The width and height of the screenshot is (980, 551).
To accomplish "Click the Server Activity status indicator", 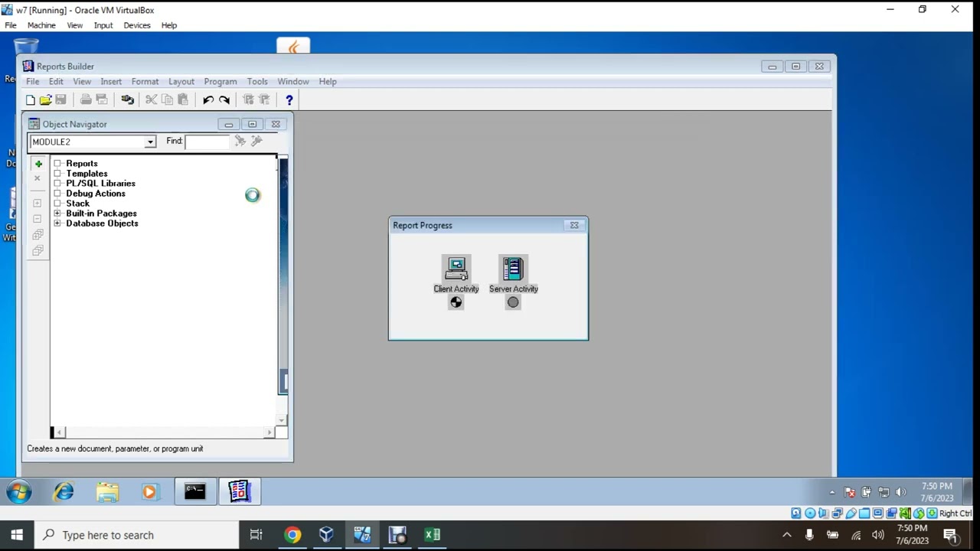I will click(513, 302).
